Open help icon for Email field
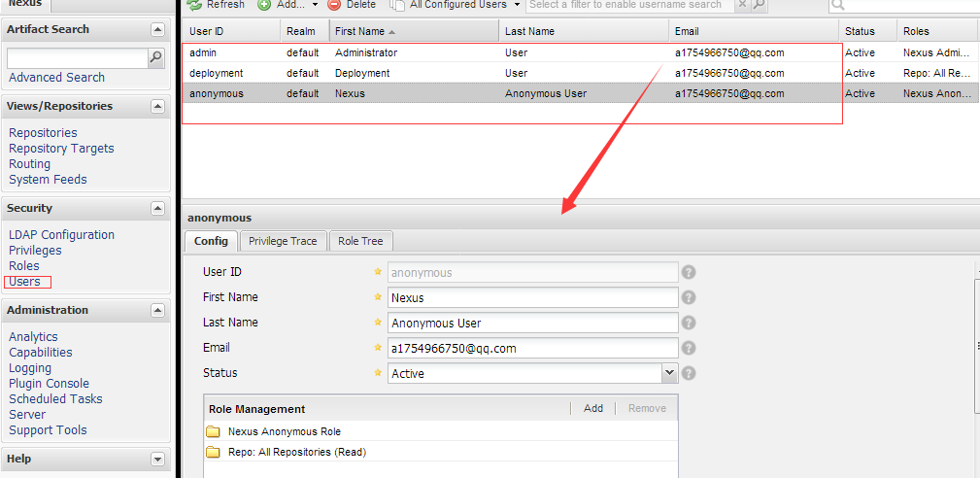This screenshot has height=478, width=980. 688,348
